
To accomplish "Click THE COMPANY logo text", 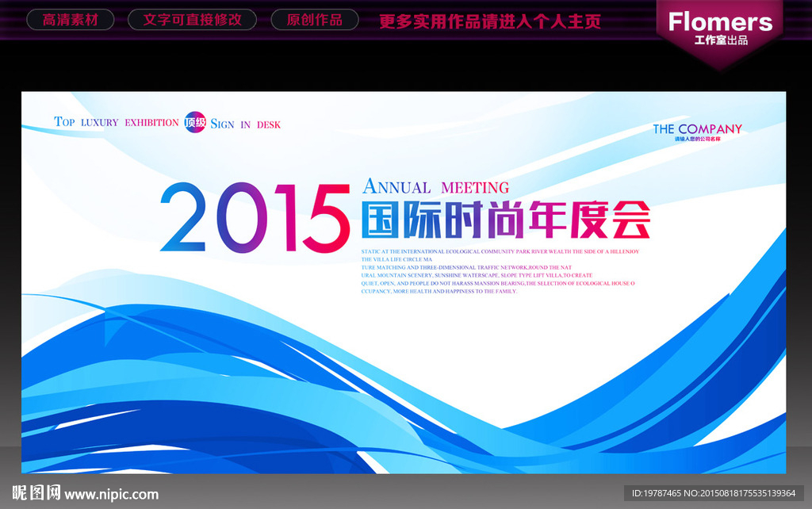I will (x=698, y=129).
